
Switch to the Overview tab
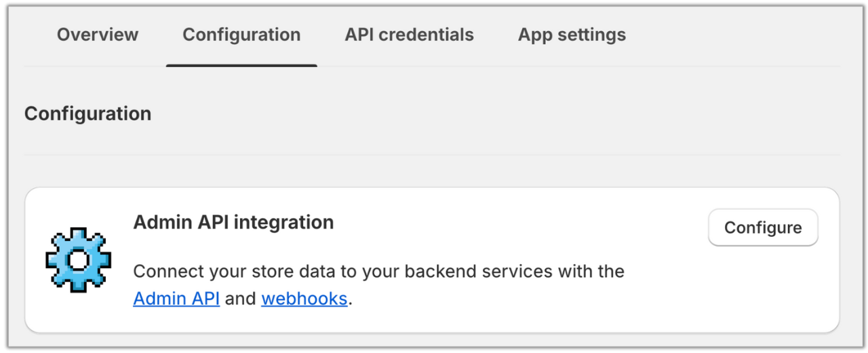coord(98,35)
